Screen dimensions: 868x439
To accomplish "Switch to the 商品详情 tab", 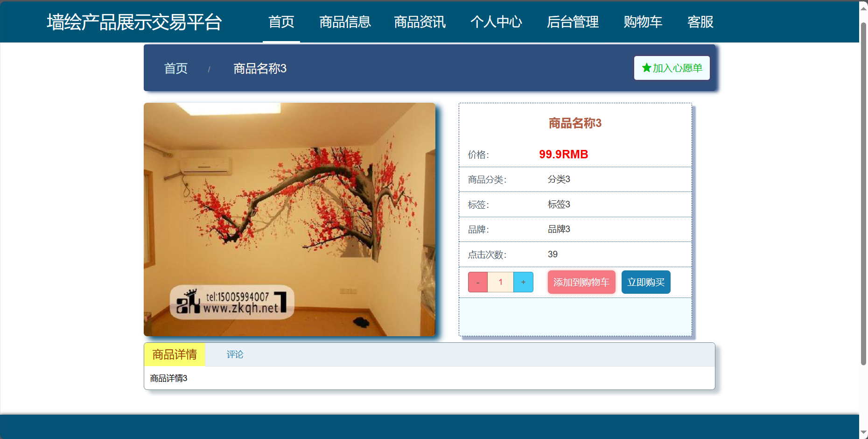I will pos(175,354).
